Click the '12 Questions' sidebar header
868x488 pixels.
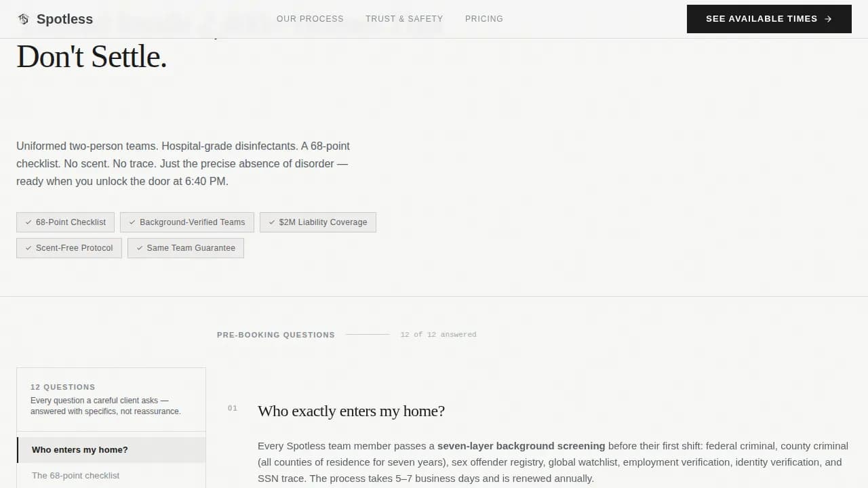coord(63,387)
